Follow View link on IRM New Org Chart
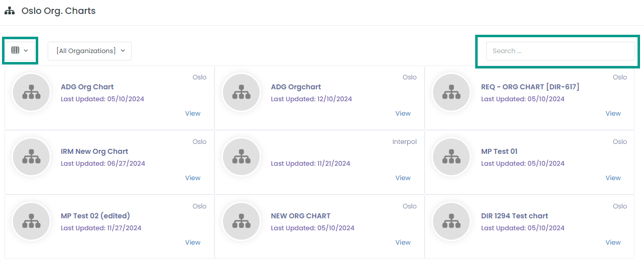Image resolution: width=644 pixels, height=261 pixels. (193, 178)
